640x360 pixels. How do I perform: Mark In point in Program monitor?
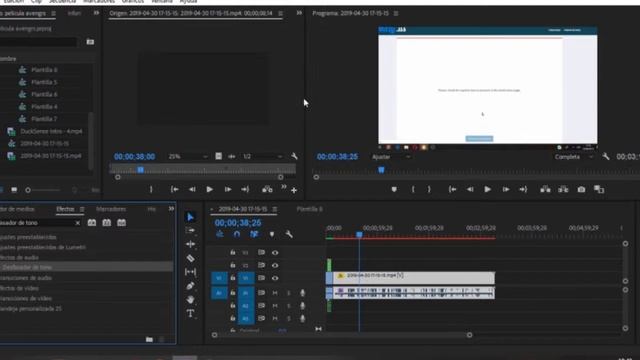(x=413, y=189)
